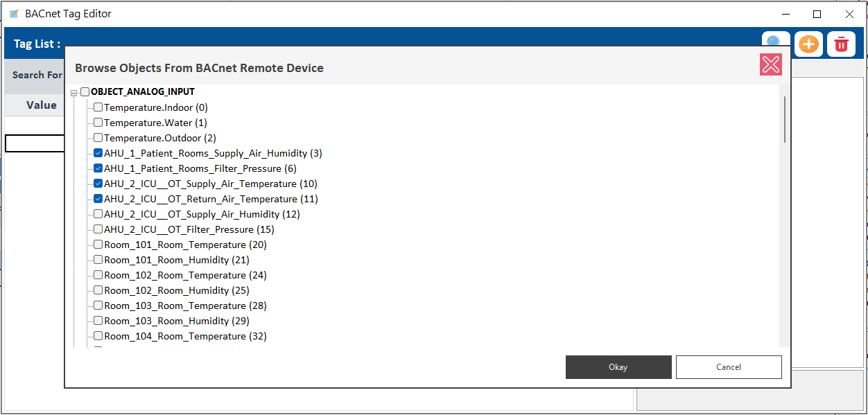Check Temperature.Outdoor (2) checkbox

pyautogui.click(x=98, y=138)
